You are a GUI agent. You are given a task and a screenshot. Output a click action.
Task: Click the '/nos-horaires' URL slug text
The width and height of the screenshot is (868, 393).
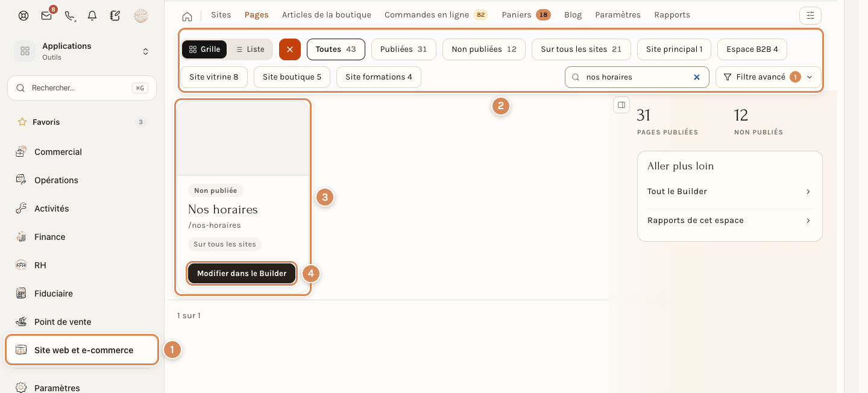[215, 225]
